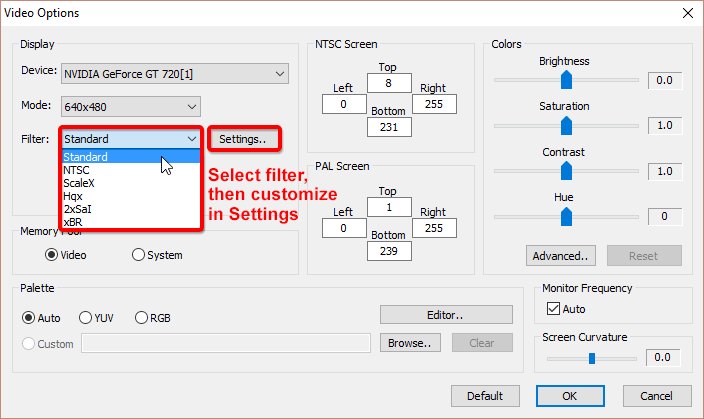This screenshot has height=419, width=704.
Task: Click the Screen Curvature slider
Action: [x=592, y=357]
